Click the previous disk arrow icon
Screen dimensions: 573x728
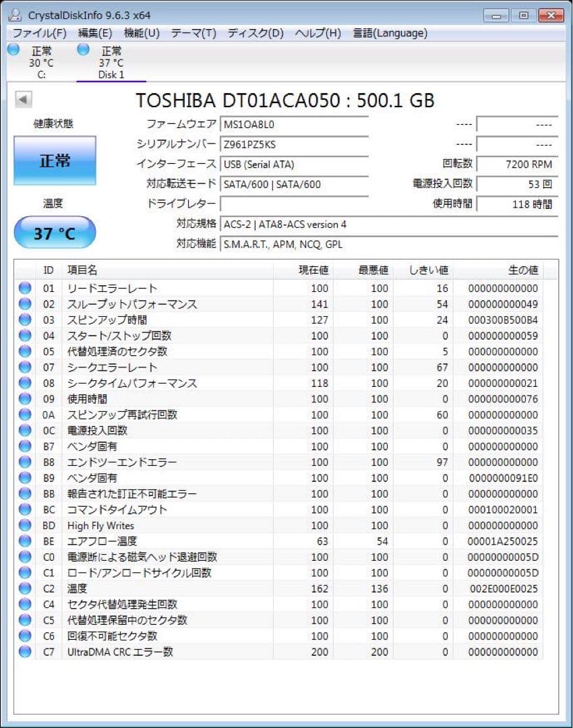click(x=23, y=99)
